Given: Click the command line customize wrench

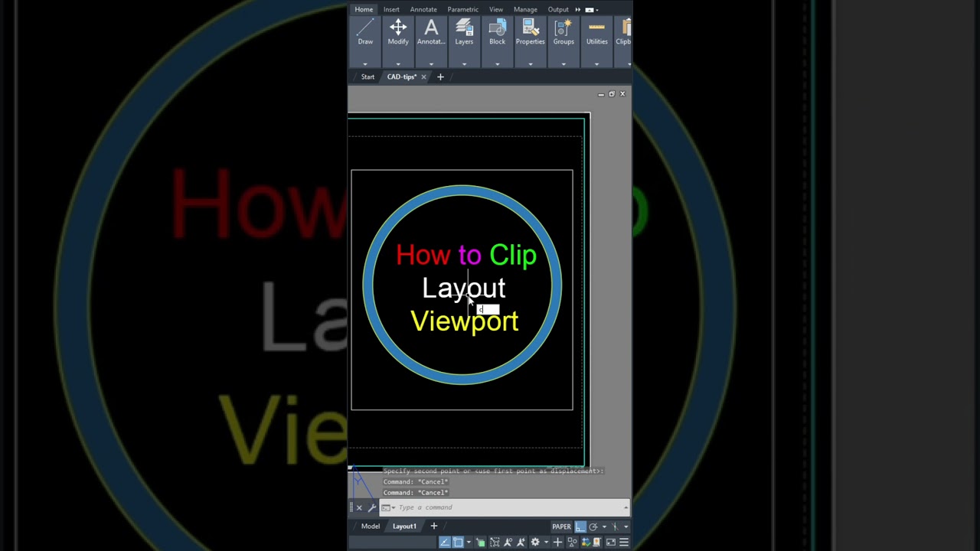Looking at the screenshot, I should pos(372,507).
